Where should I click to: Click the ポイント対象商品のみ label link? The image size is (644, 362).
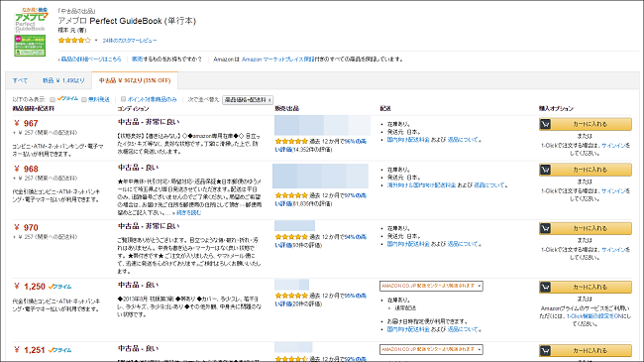[x=152, y=99]
